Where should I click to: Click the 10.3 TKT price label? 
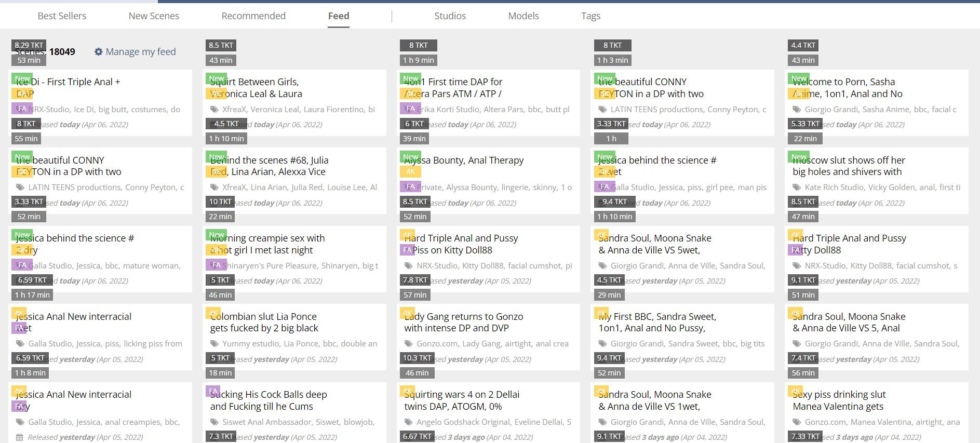[417, 358]
